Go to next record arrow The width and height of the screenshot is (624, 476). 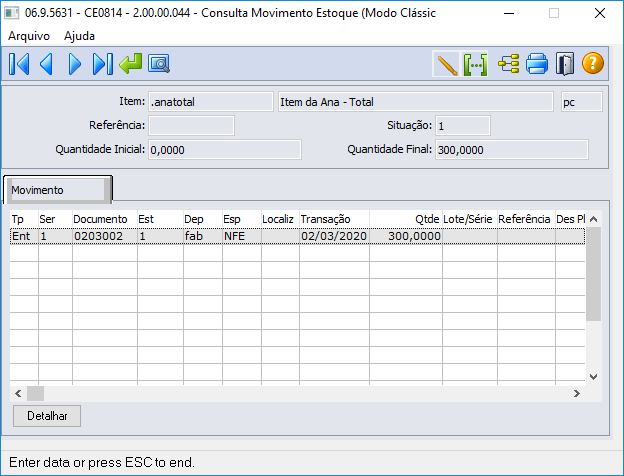(74, 64)
